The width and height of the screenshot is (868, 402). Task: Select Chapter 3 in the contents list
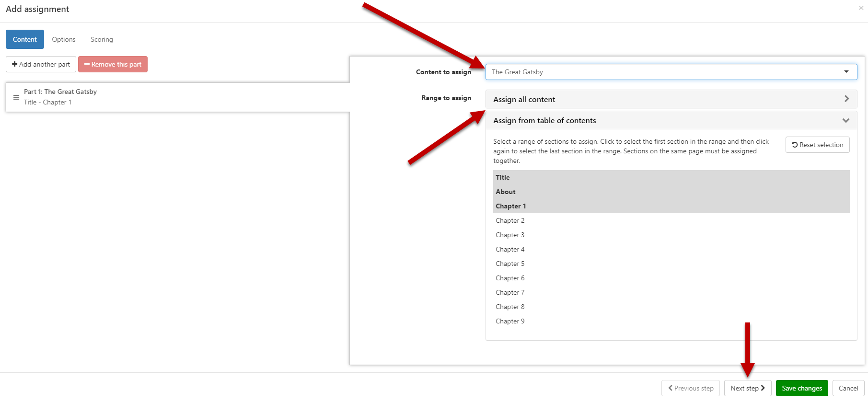click(x=671, y=235)
